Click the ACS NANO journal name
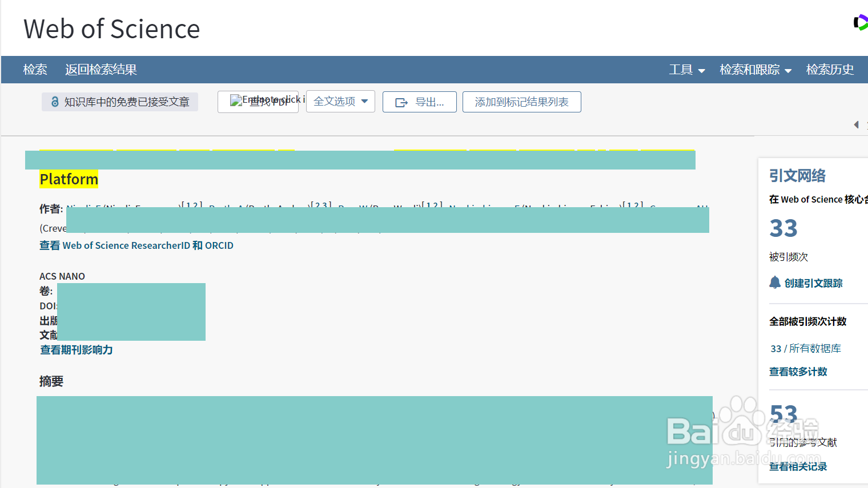The height and width of the screenshot is (488, 868). point(62,276)
